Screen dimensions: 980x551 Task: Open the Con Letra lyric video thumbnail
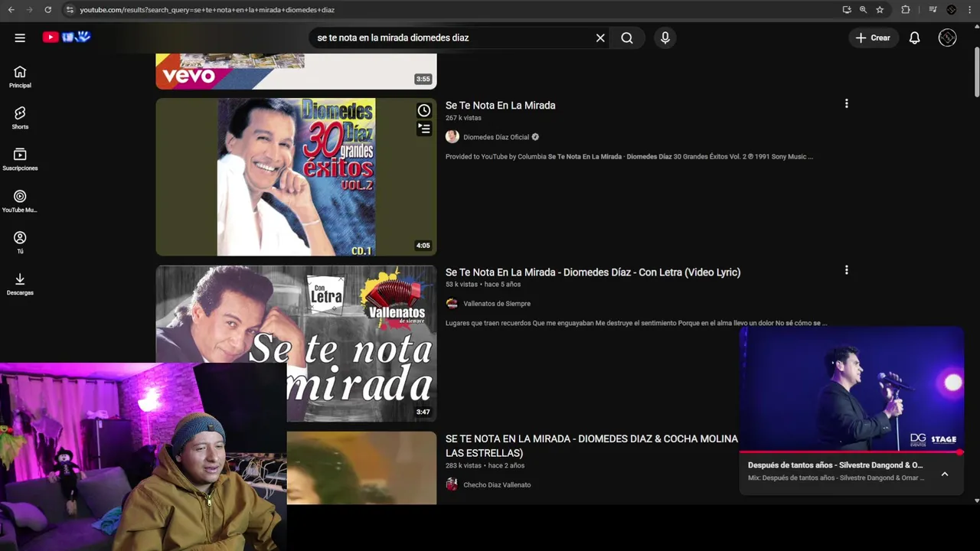(x=296, y=343)
